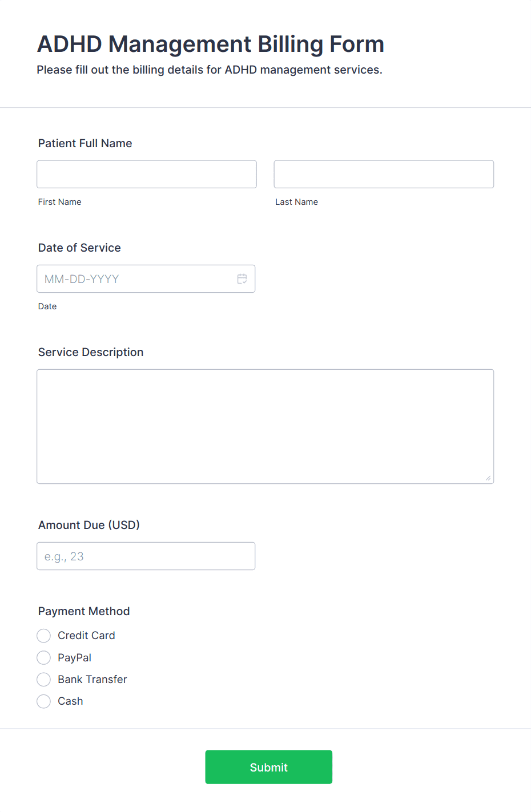Select the Credit Card payment option

[x=43, y=636]
